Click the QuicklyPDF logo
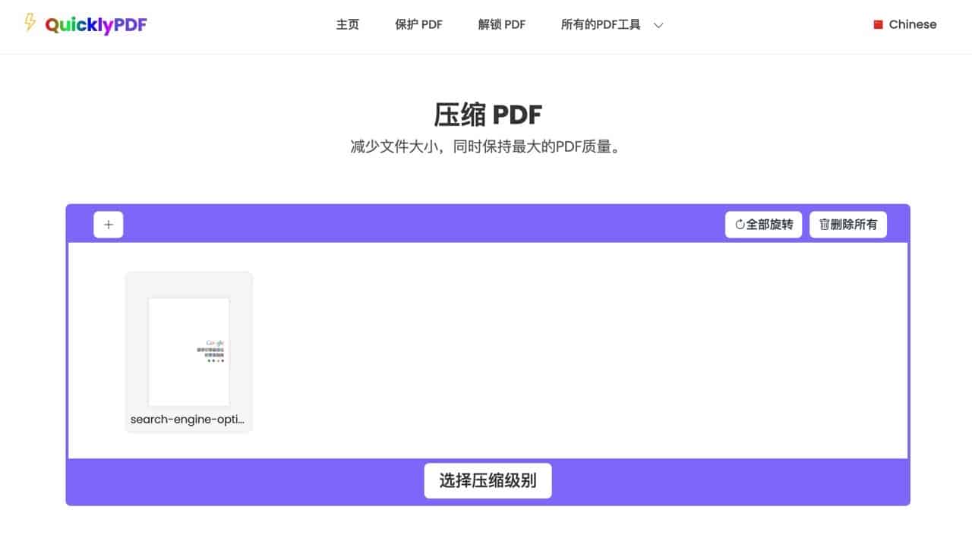The image size is (972, 560). [84, 24]
